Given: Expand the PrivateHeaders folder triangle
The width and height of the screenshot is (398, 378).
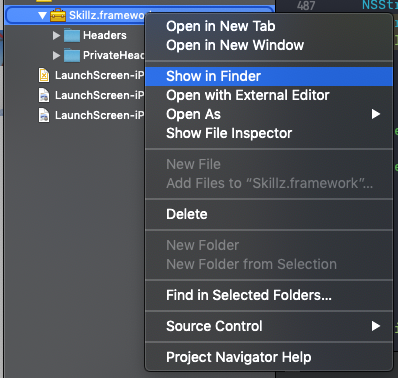Looking at the screenshot, I should [x=56, y=55].
